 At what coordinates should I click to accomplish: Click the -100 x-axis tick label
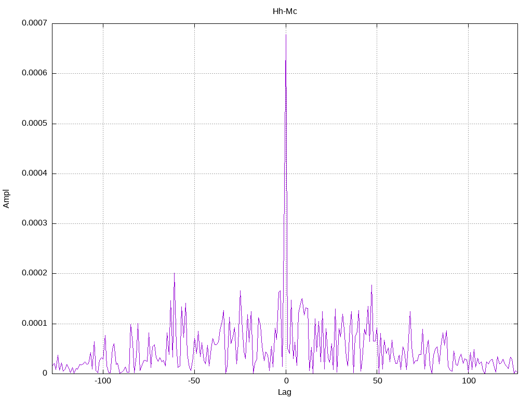103,381
